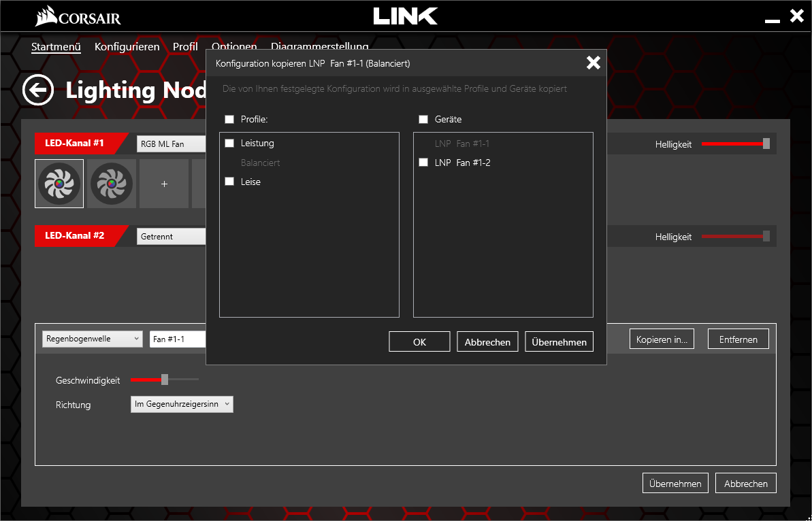This screenshot has width=812, height=521.
Task: Close the Konfiguration kopieren dialog with X
Action: pyautogui.click(x=593, y=63)
